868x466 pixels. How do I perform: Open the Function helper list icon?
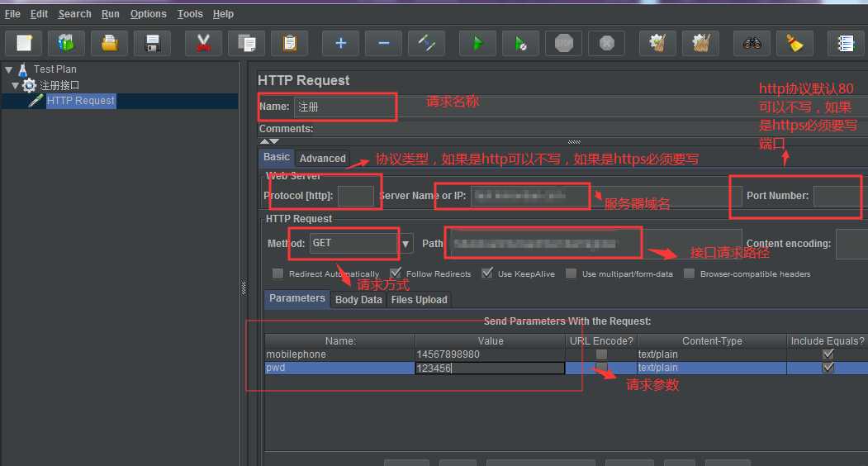(x=846, y=43)
